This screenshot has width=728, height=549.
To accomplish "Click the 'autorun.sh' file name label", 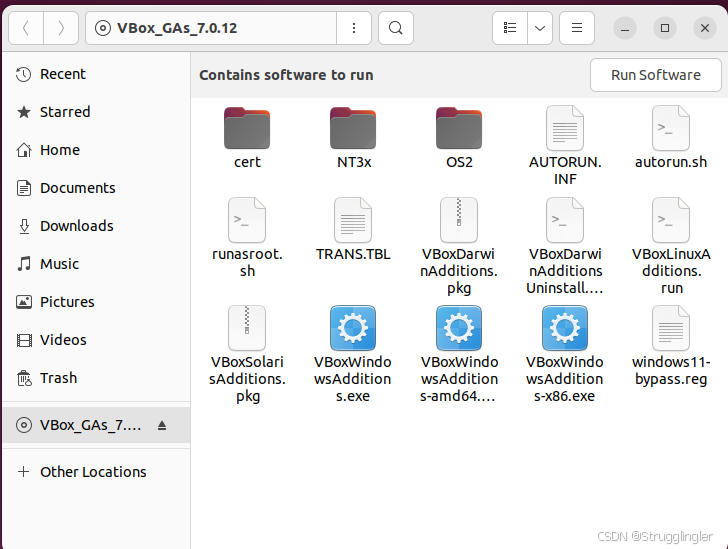I will click(671, 162).
